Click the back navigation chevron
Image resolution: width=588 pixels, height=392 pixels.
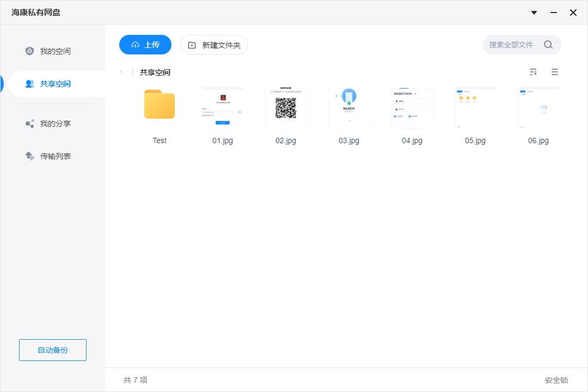121,71
